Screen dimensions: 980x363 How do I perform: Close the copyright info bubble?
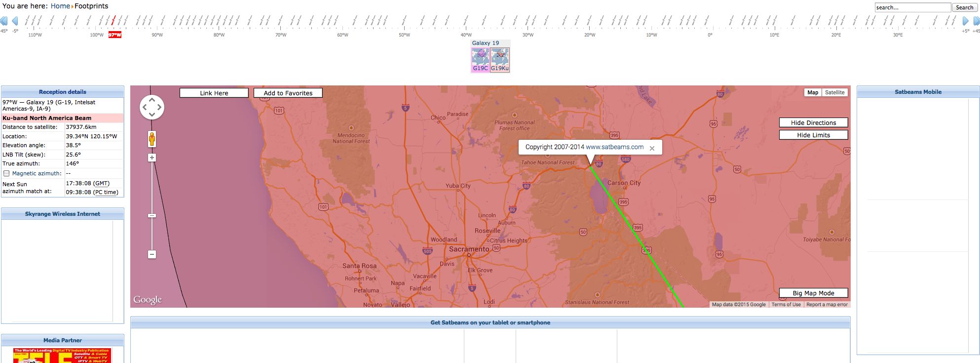click(652, 148)
